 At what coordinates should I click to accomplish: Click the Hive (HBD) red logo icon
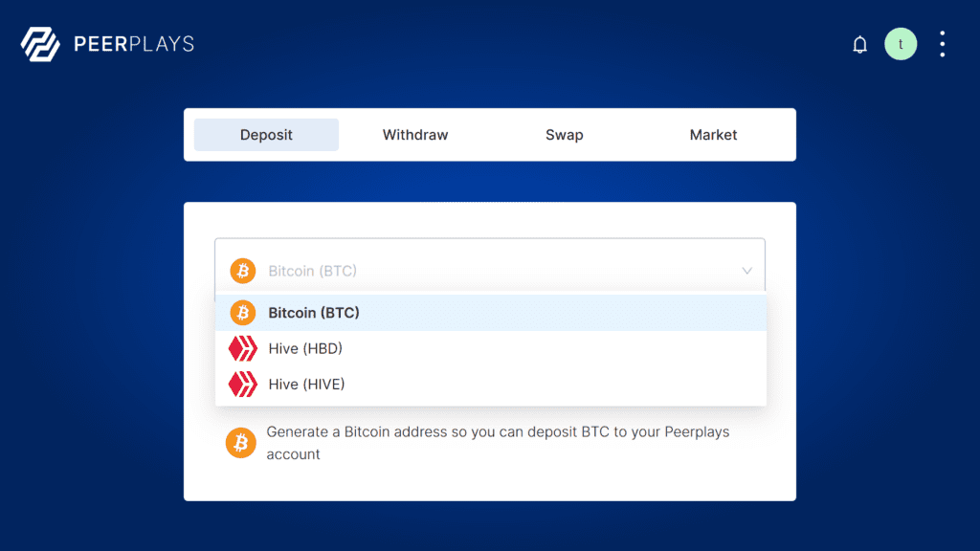(x=242, y=348)
